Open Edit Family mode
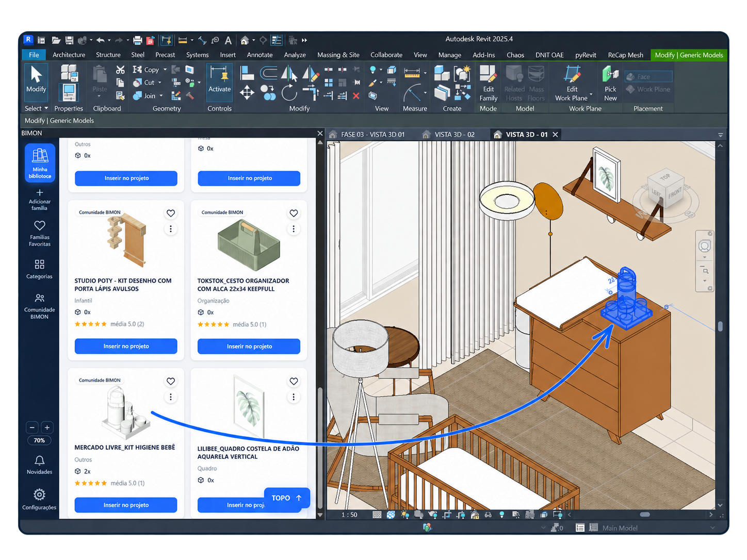 tap(488, 83)
